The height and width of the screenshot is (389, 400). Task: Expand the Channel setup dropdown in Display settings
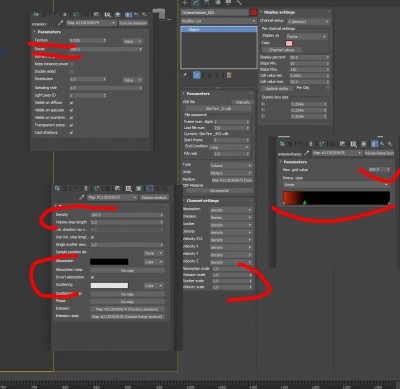[x=308, y=21]
